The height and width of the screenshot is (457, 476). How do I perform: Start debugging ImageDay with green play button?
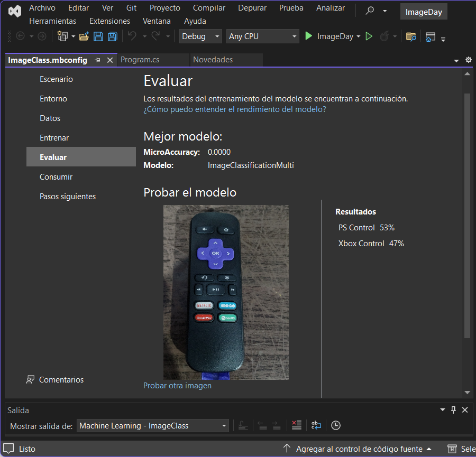[308, 36]
